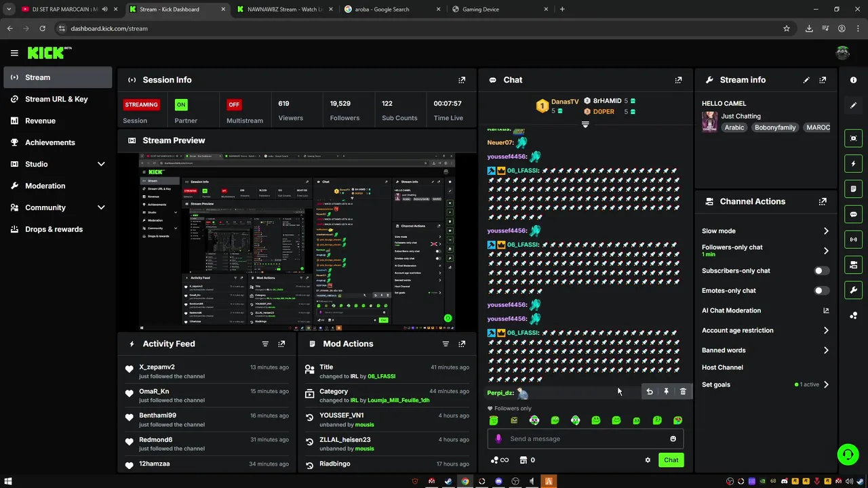Edit stream info with pencil icon in Stream info header

[806, 80]
